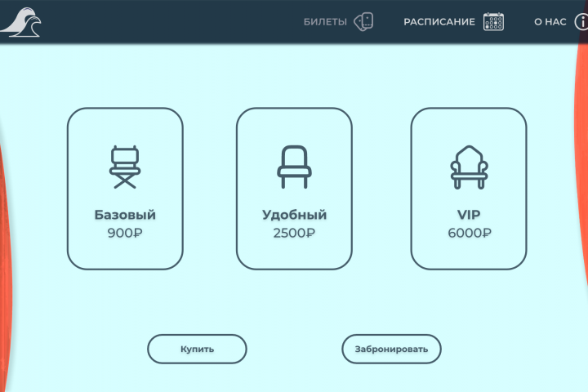588x392 pixels.
Task: Click the 900₽ price text
Action: [125, 233]
